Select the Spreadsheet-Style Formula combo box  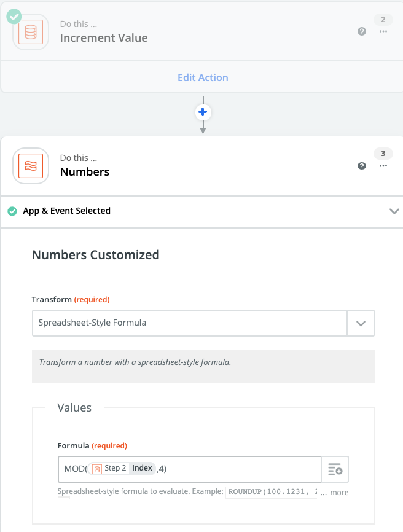tap(189, 323)
